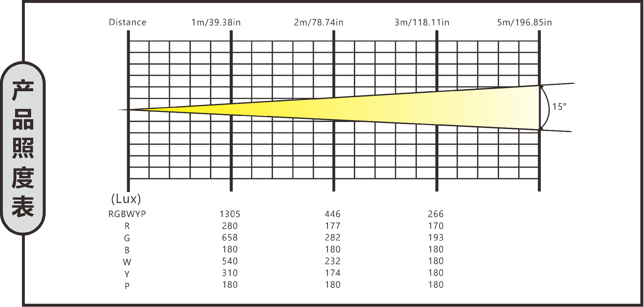This screenshot has height=307, width=644.
Task: Click the RGBWYP row label
Action: pyautogui.click(x=127, y=214)
